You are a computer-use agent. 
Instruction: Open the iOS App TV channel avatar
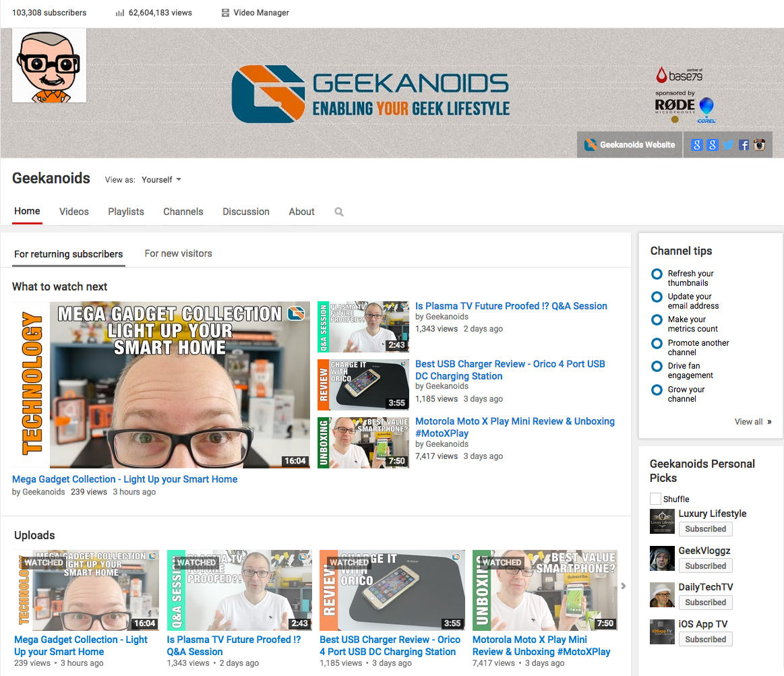tap(662, 632)
